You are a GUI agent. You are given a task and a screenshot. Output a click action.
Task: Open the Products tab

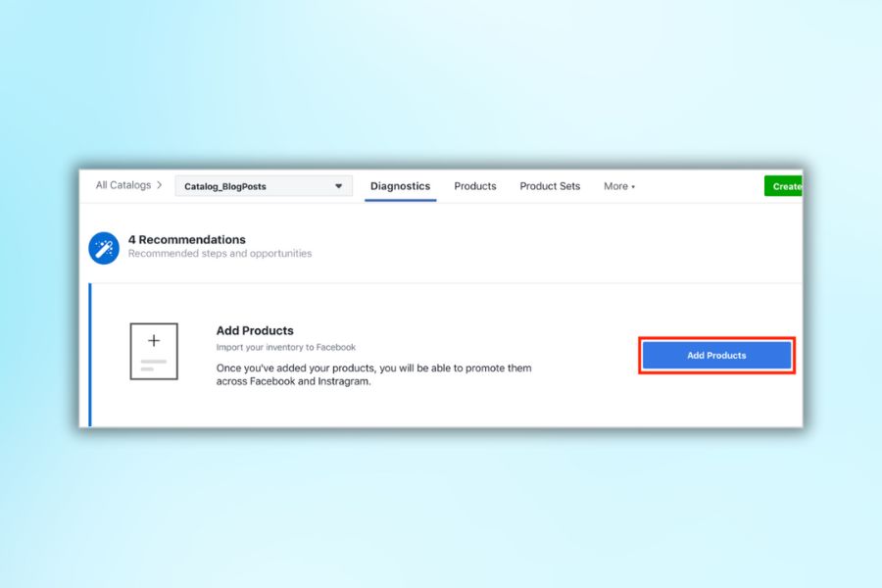point(475,186)
